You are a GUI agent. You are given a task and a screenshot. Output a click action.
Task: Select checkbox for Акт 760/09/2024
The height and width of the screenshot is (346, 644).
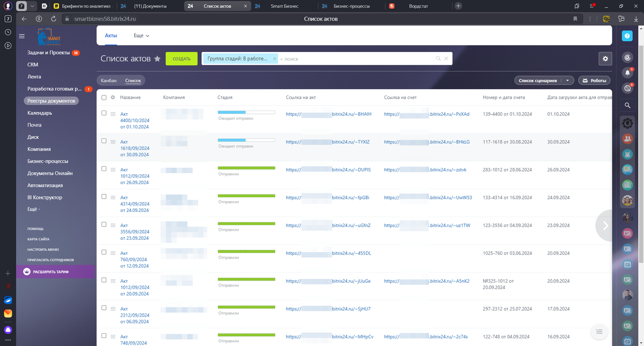click(x=104, y=253)
